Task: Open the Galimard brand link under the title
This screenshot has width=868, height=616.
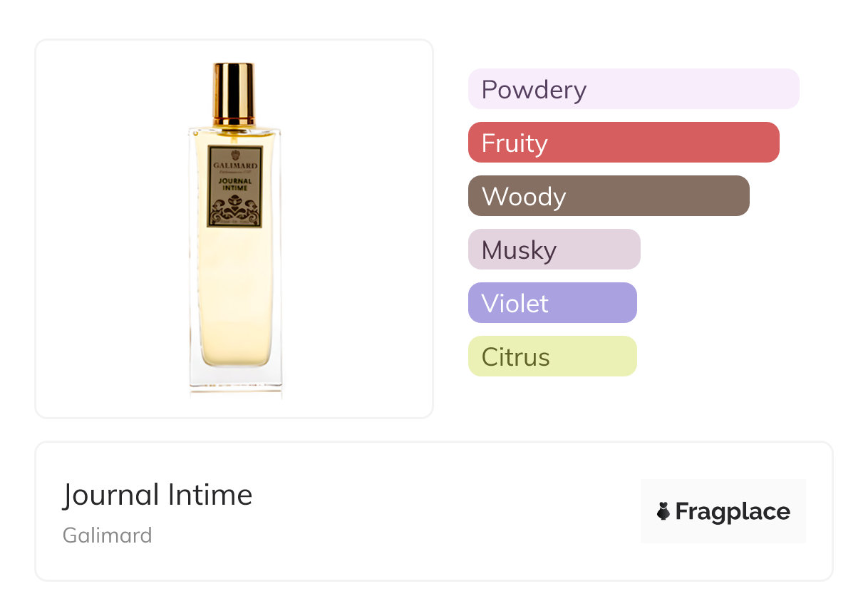Action: click(x=108, y=535)
